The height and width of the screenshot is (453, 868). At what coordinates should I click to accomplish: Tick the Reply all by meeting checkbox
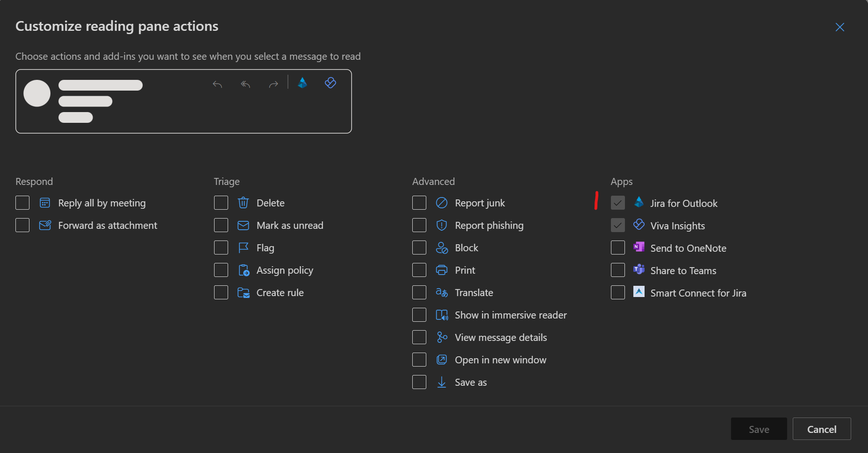pos(22,203)
